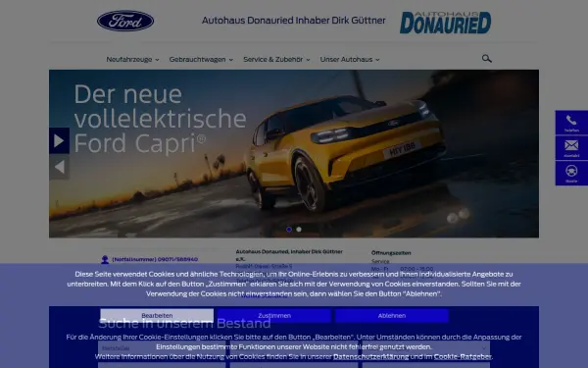Click the Notfallnummer 09071/588940 link
588x368 pixels.
155,259
